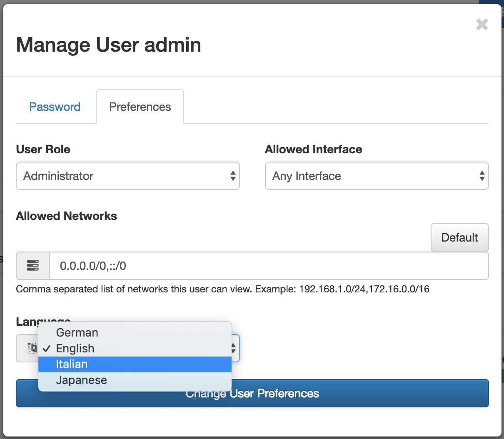Open the User Role dropdown showing Administrator
Viewport: 504px width, 439px height.
127,176
